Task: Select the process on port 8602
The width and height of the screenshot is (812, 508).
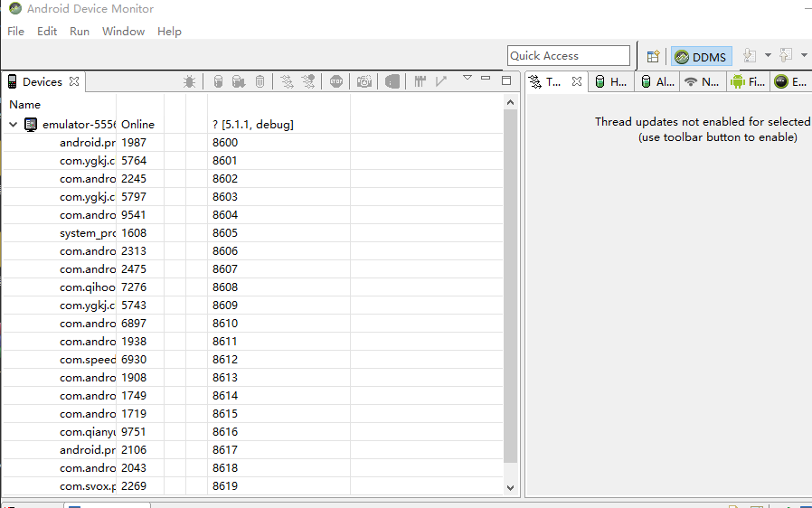Action: [x=252, y=179]
